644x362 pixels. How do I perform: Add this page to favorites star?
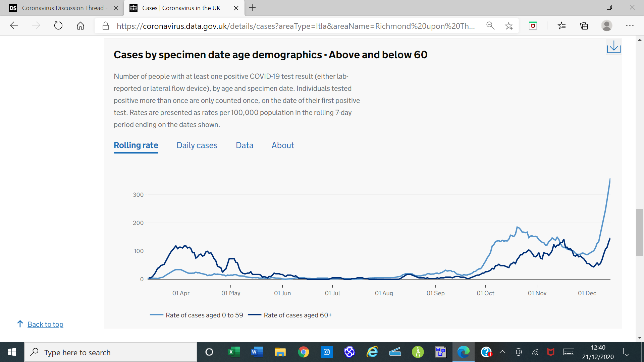tap(508, 26)
